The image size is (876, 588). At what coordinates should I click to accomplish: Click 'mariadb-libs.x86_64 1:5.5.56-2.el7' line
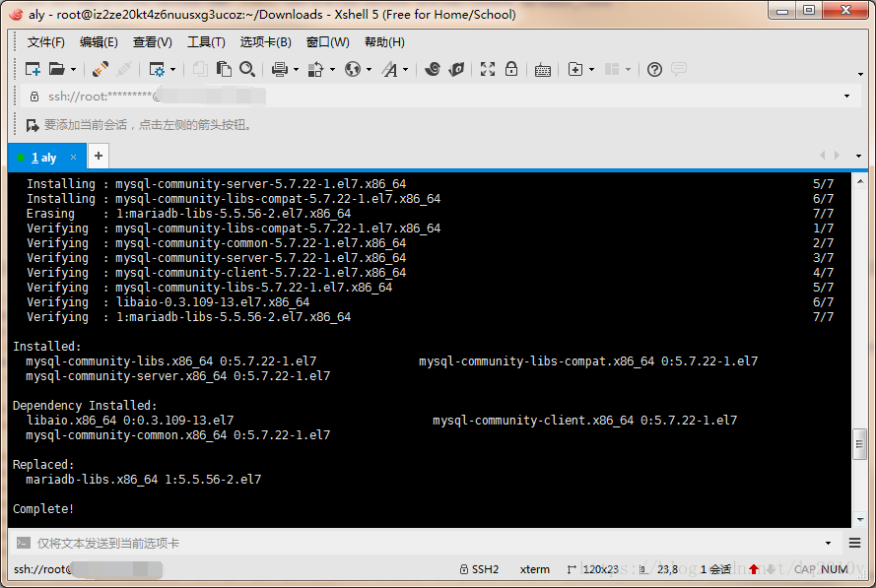143,479
